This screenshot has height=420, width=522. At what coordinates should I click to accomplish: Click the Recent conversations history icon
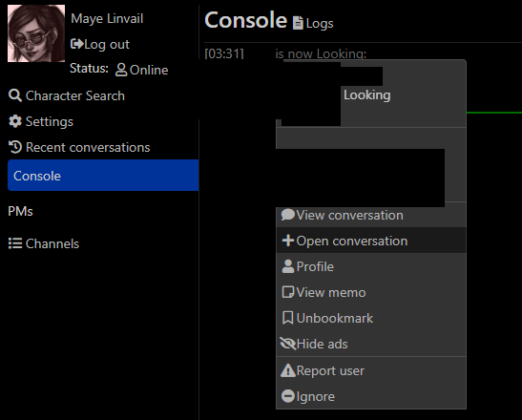15,147
